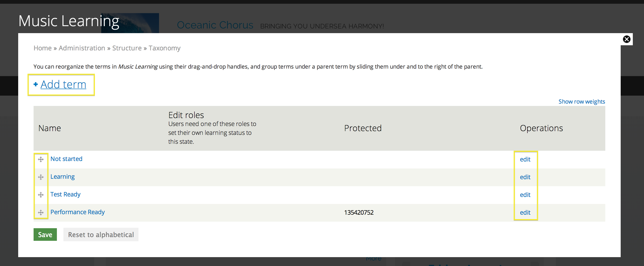
Task: Edit the Performance Ready term
Action: coord(525,213)
